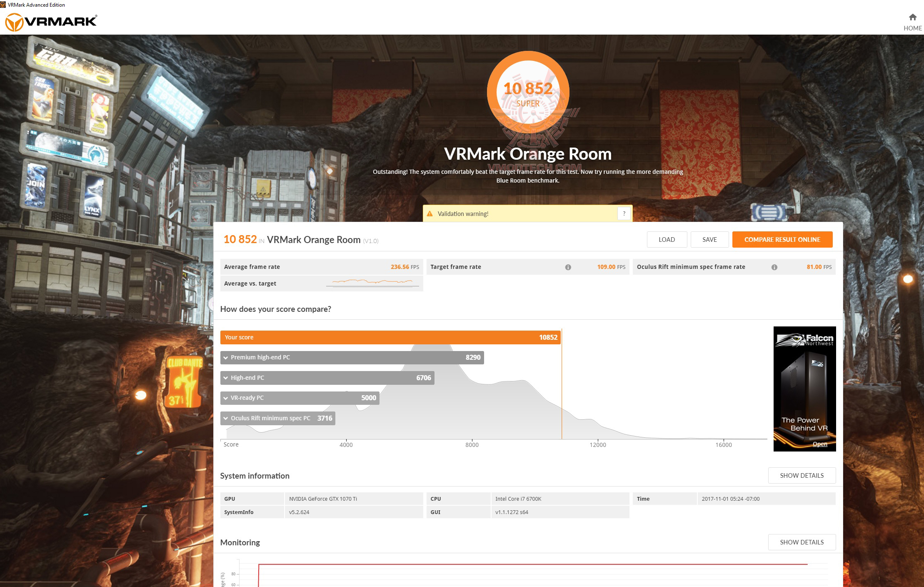Click the orange Your score bar
This screenshot has width=924, height=587.
point(390,337)
